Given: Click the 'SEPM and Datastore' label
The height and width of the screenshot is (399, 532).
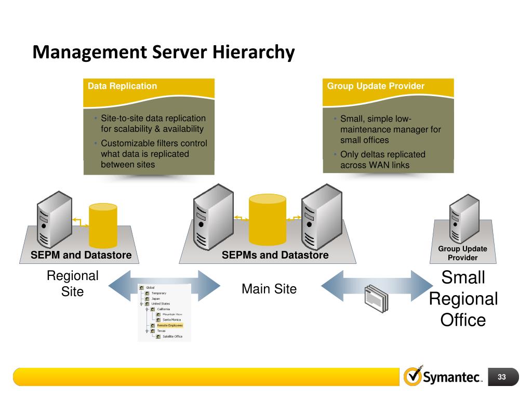Looking at the screenshot, I should (x=81, y=255).
